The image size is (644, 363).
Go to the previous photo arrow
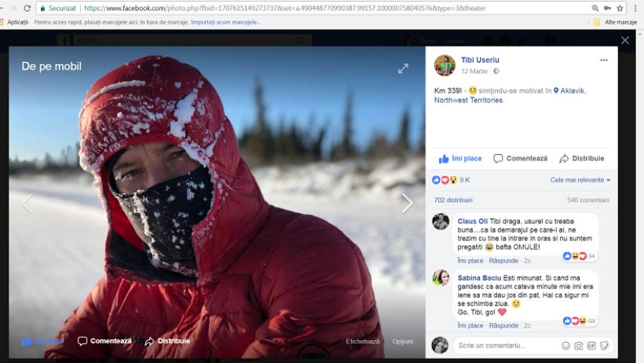tap(27, 203)
